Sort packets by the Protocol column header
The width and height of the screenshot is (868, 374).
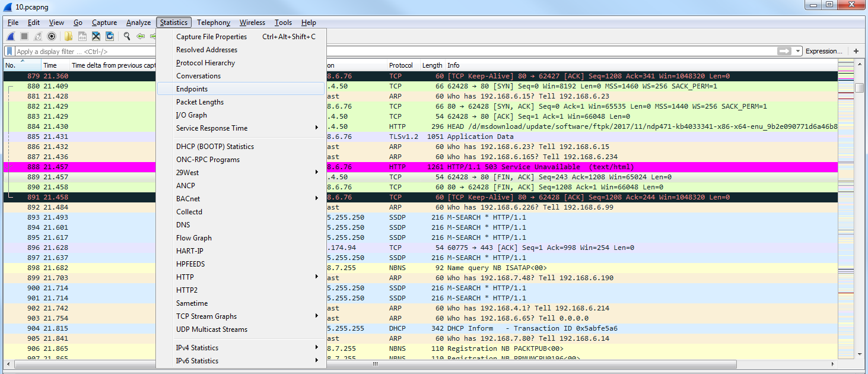coord(401,65)
